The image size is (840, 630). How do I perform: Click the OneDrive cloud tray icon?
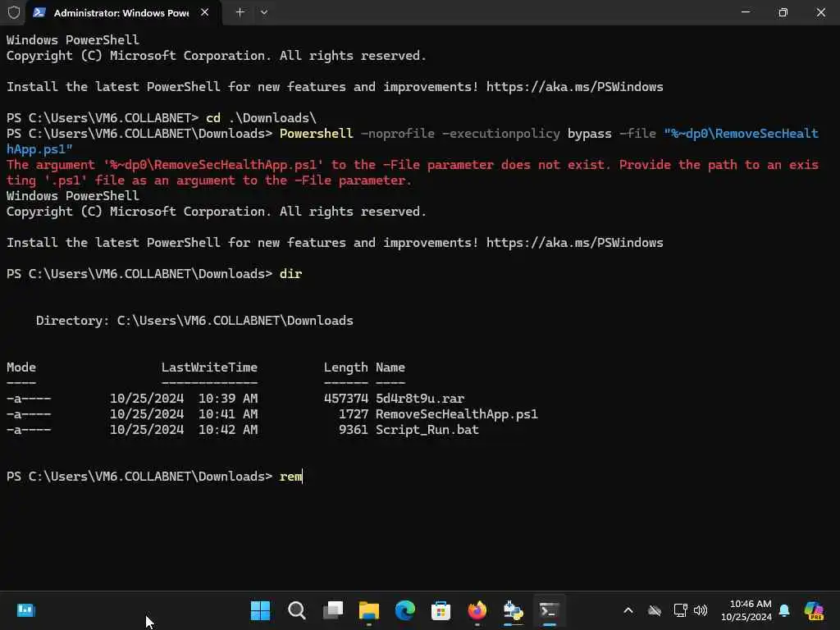tap(654, 610)
